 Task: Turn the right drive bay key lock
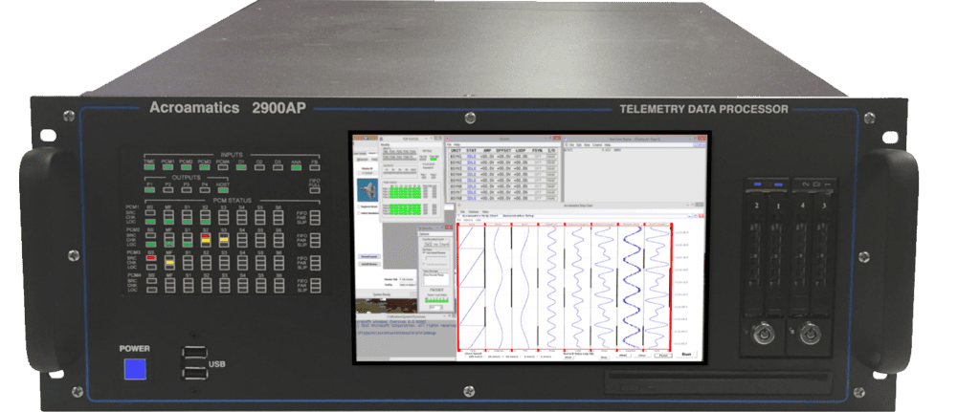(x=810, y=336)
